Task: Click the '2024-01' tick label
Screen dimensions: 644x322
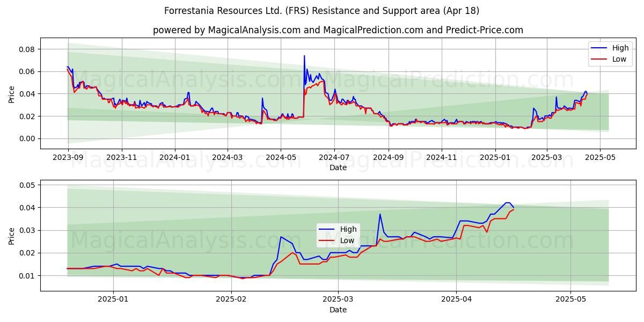Action: pyautogui.click(x=175, y=158)
